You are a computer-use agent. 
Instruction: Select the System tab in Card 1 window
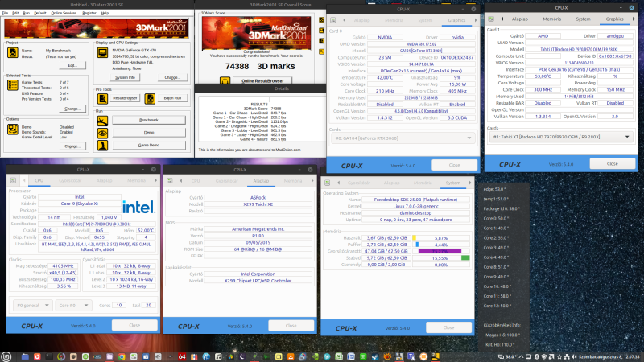tap(583, 19)
